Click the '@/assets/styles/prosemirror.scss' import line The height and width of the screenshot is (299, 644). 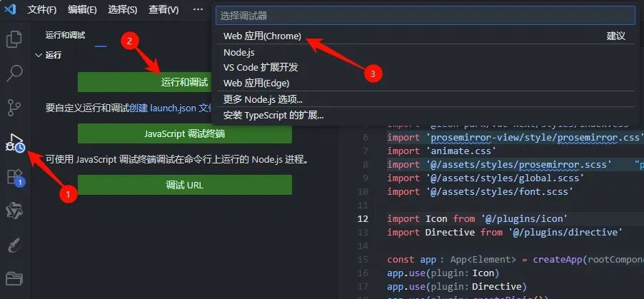(x=500, y=164)
